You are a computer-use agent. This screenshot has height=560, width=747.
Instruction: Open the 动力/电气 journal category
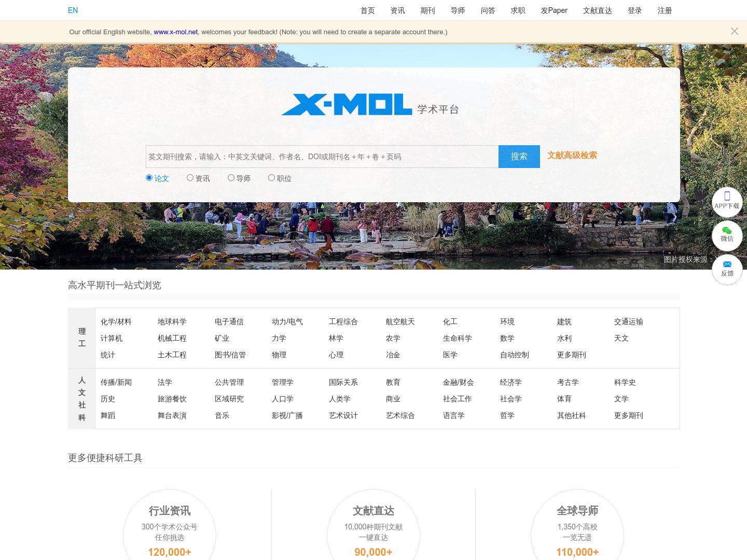point(287,321)
